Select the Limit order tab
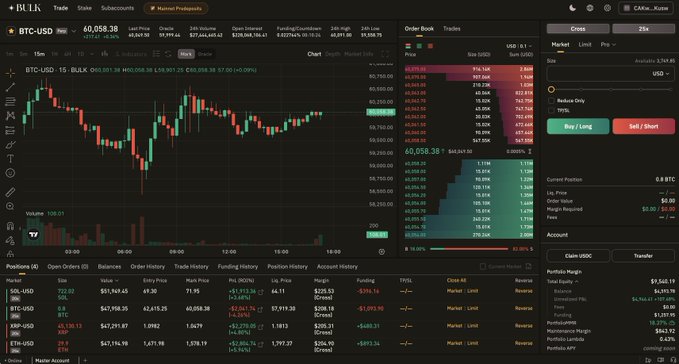Image resolution: width=679 pixels, height=364 pixels. pos(585,45)
